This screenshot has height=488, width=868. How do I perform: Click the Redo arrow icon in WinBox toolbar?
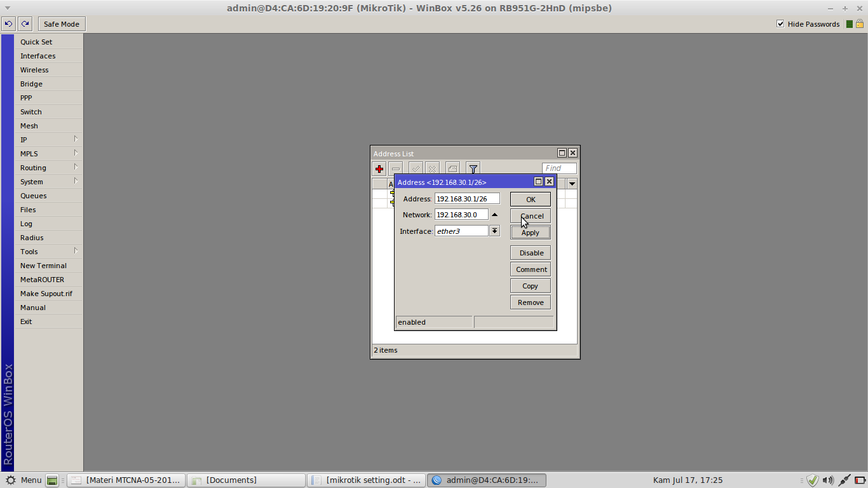pyautogui.click(x=25, y=24)
